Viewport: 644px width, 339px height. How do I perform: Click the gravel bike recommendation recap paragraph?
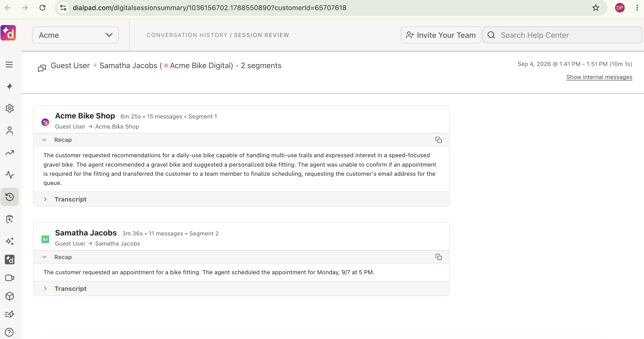click(x=240, y=169)
